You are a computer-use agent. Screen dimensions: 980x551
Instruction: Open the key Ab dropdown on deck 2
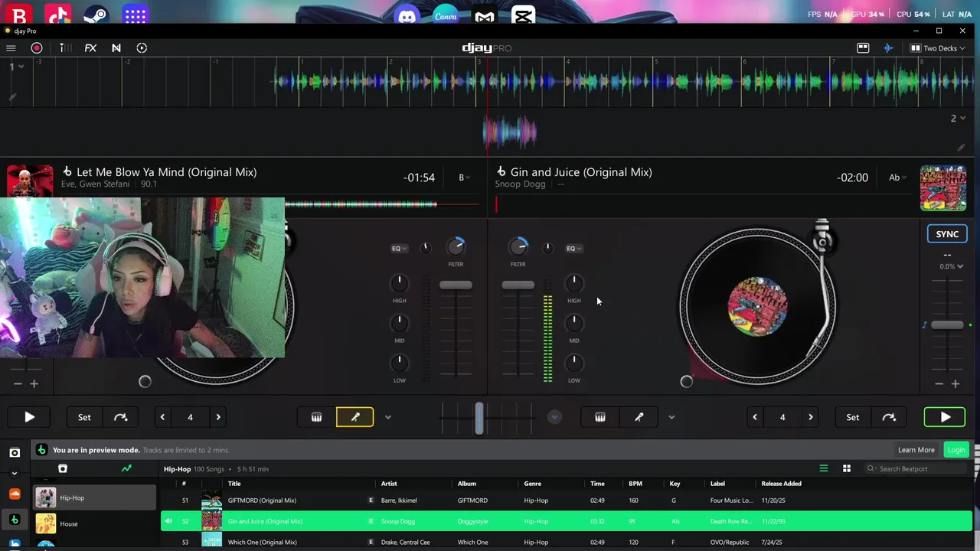pyautogui.click(x=897, y=178)
